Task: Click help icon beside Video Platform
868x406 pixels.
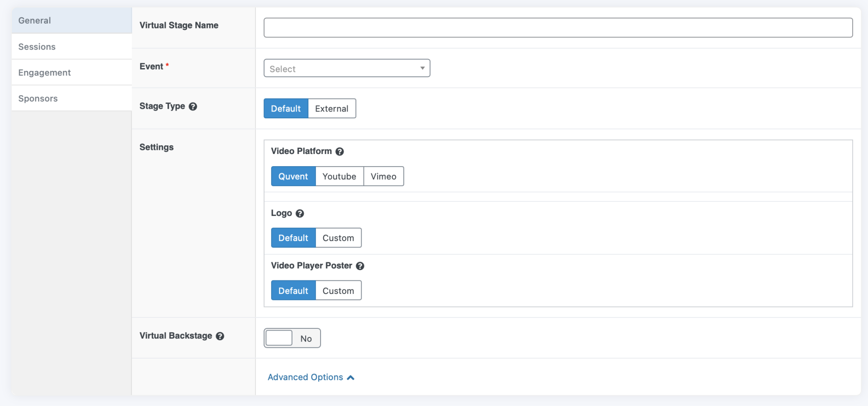Action: [340, 152]
